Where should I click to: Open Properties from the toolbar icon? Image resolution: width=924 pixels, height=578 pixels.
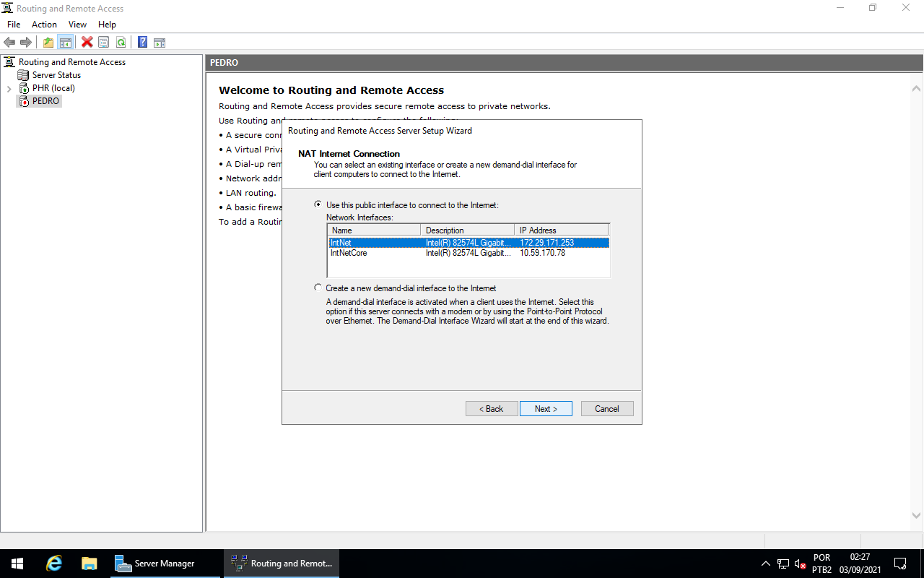[104, 43]
